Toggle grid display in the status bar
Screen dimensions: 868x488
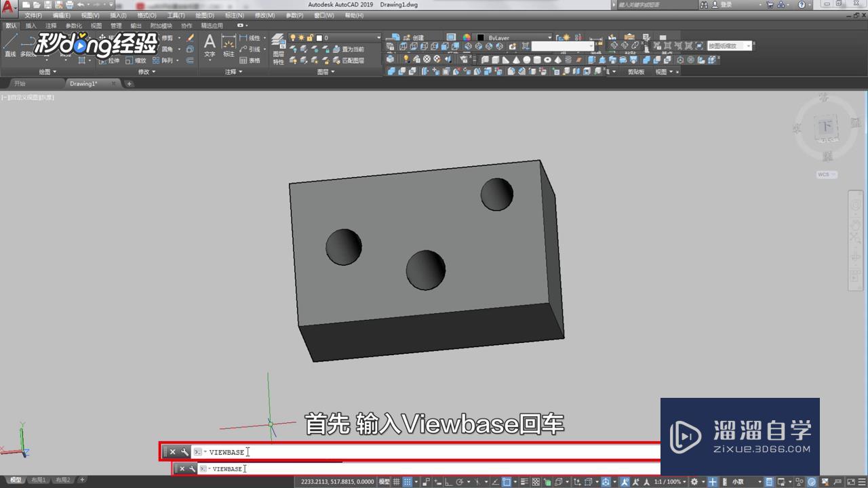pyautogui.click(x=395, y=481)
